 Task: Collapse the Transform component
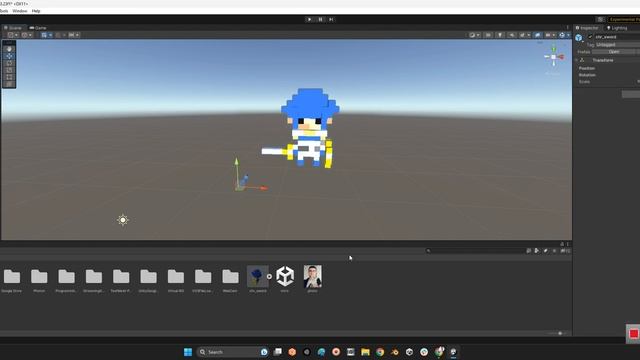pyautogui.click(x=577, y=60)
